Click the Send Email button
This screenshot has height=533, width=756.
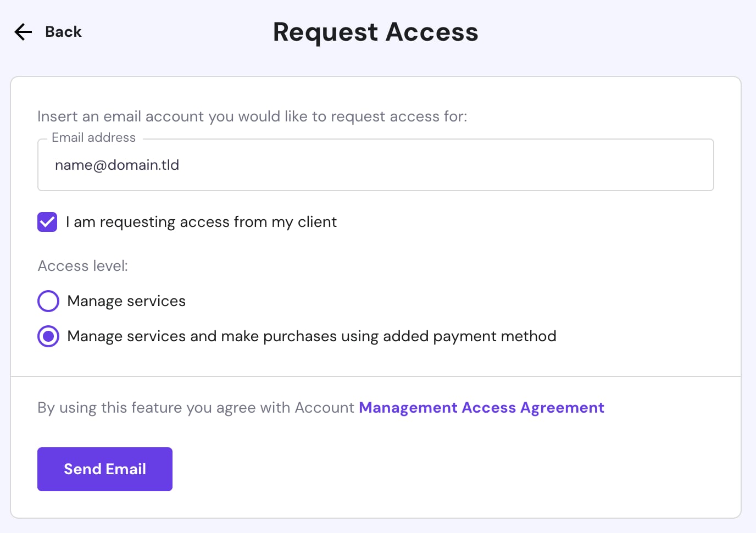point(104,469)
